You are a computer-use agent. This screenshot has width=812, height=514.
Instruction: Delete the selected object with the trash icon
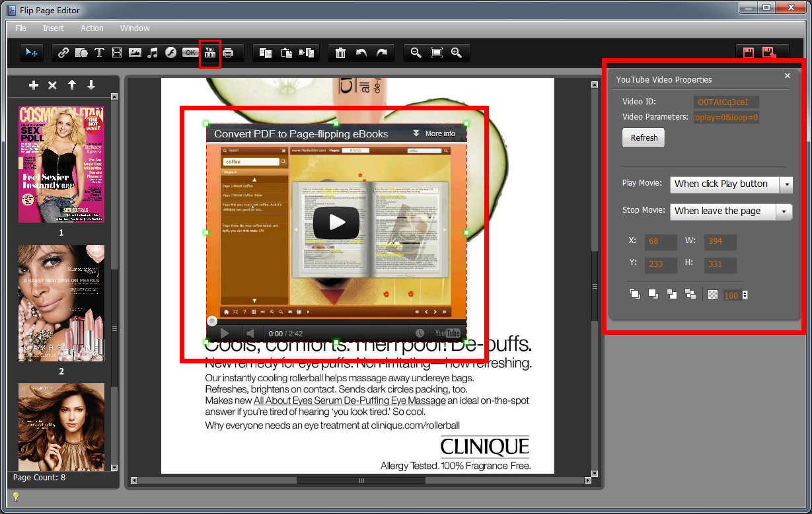(340, 53)
